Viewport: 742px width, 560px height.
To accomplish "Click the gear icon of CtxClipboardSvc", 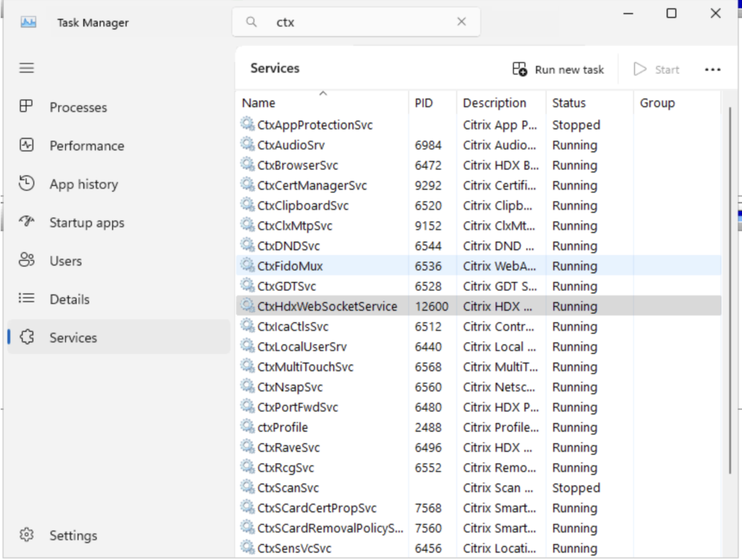I will click(247, 204).
